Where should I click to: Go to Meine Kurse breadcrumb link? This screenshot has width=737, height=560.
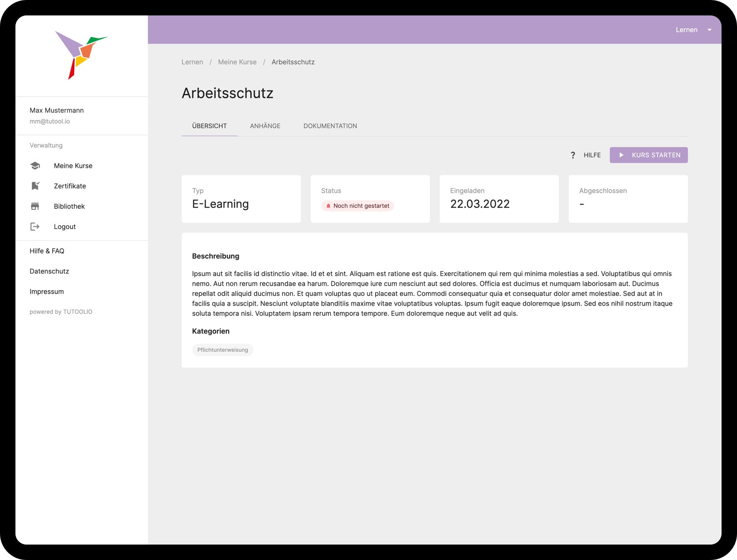pos(237,62)
